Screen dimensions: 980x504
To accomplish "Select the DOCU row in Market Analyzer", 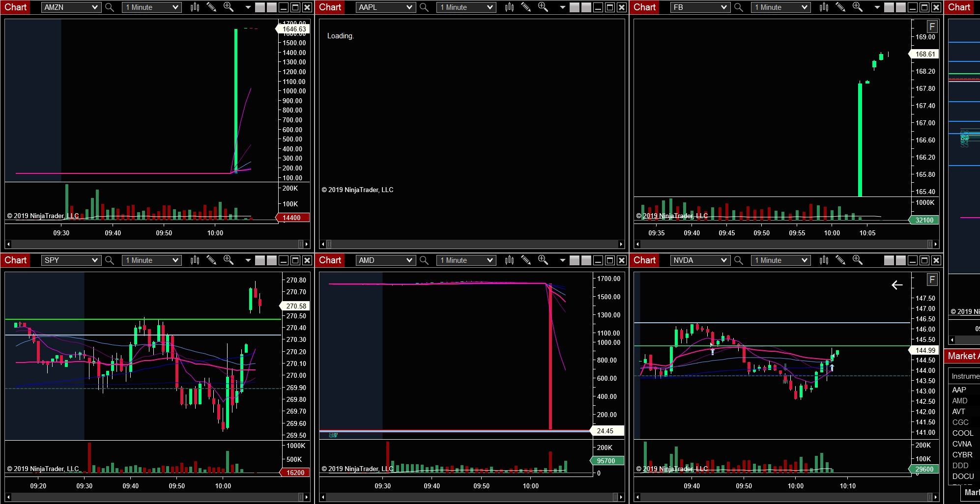I will point(964,476).
